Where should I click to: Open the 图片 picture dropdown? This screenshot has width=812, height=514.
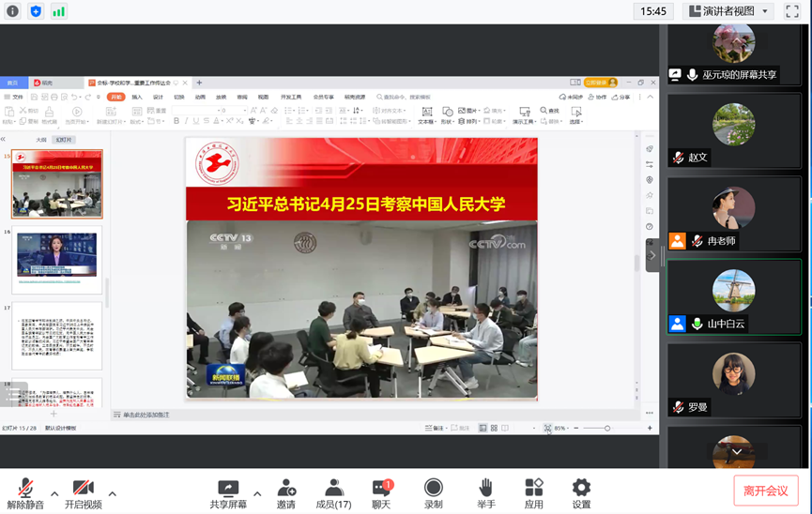pyautogui.click(x=469, y=111)
